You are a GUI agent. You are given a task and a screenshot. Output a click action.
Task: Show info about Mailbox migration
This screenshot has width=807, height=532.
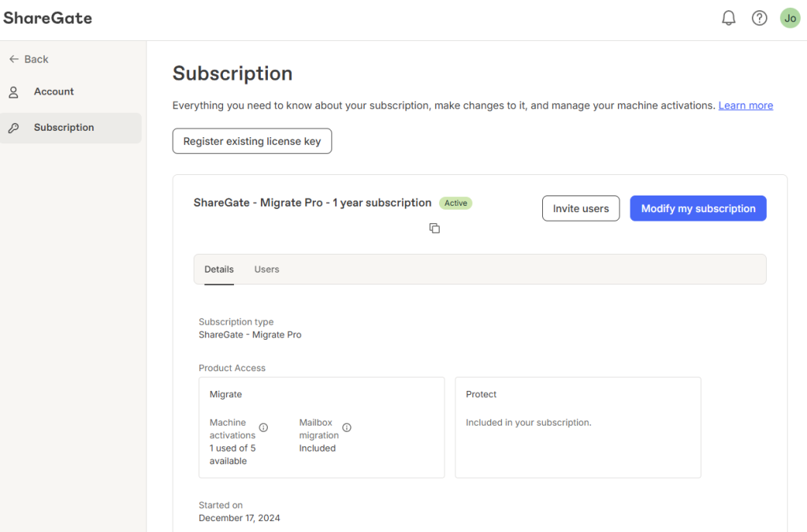(x=347, y=427)
